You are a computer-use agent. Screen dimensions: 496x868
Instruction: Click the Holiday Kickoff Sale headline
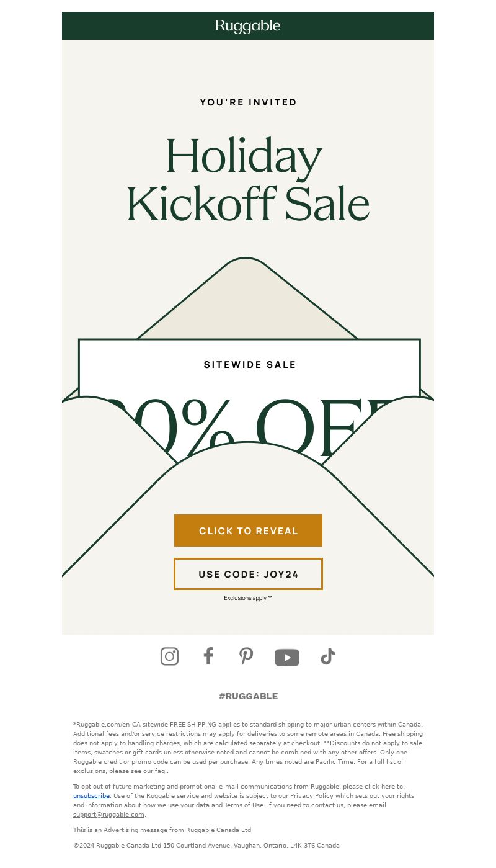click(248, 180)
